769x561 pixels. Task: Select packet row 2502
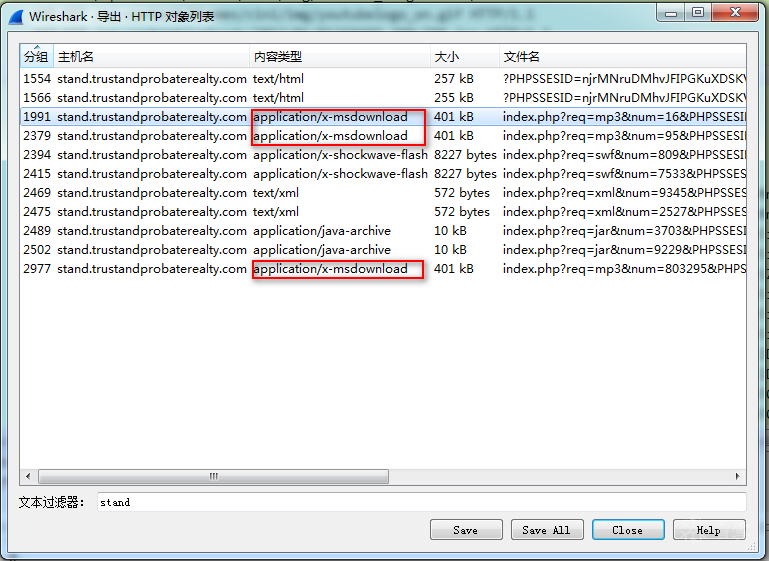[x=383, y=250]
